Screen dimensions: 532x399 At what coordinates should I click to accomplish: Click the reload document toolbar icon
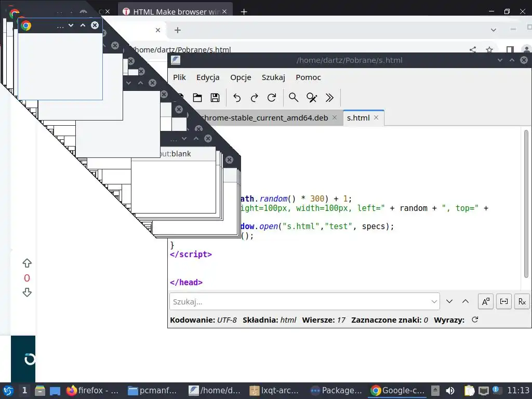coord(271,98)
